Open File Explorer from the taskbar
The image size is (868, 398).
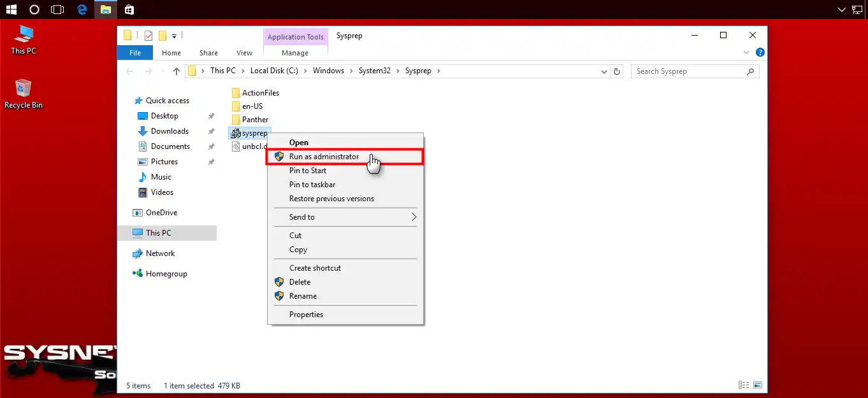106,10
